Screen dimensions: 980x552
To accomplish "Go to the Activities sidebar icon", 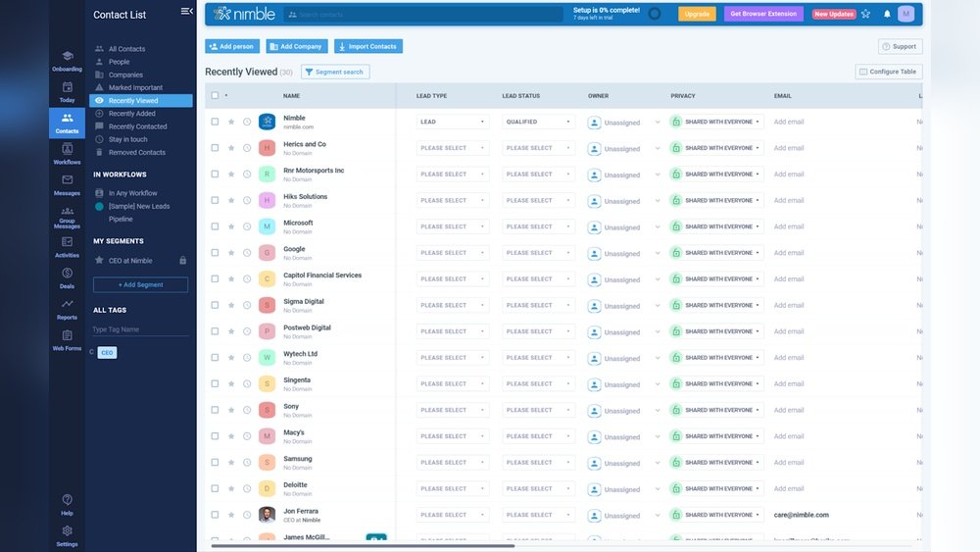I will coord(67,245).
